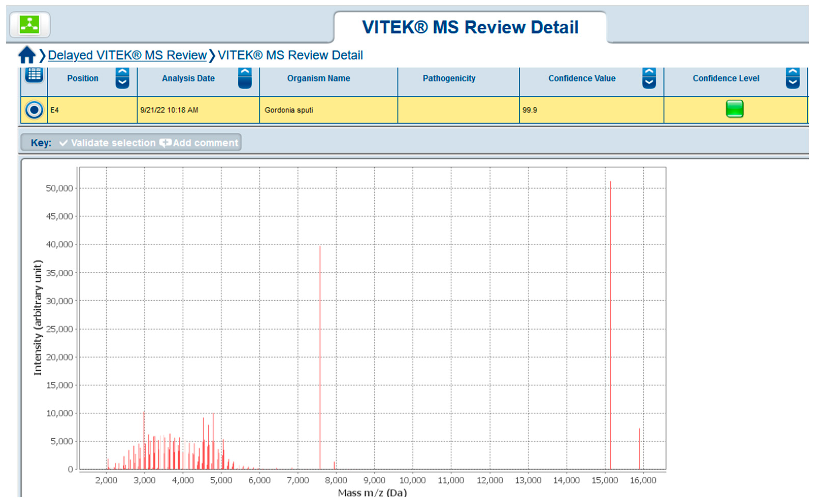
Task: Open the Delayed VITEK MS Review link
Action: click(127, 55)
